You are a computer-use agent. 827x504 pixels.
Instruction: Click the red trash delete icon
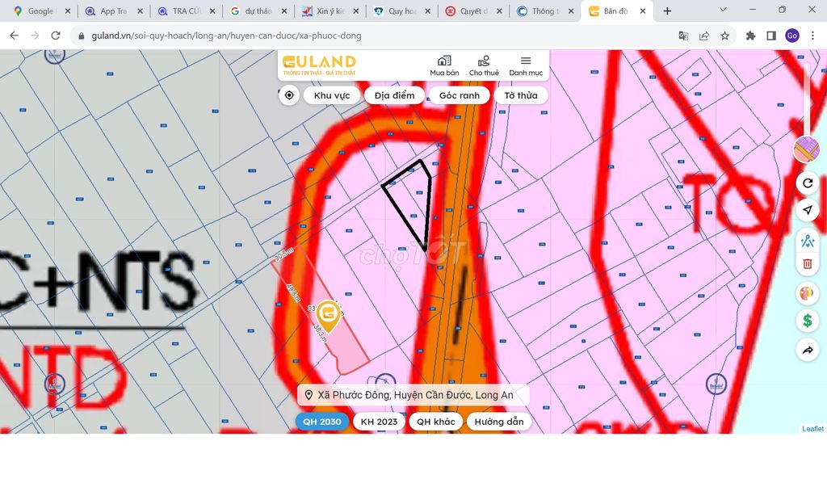pos(807,263)
